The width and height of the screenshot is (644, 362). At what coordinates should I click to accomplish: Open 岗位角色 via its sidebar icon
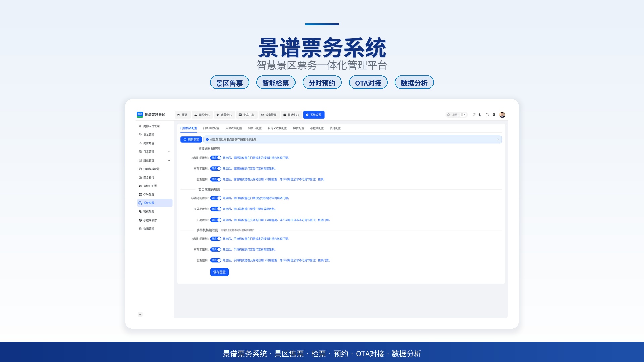click(x=140, y=143)
